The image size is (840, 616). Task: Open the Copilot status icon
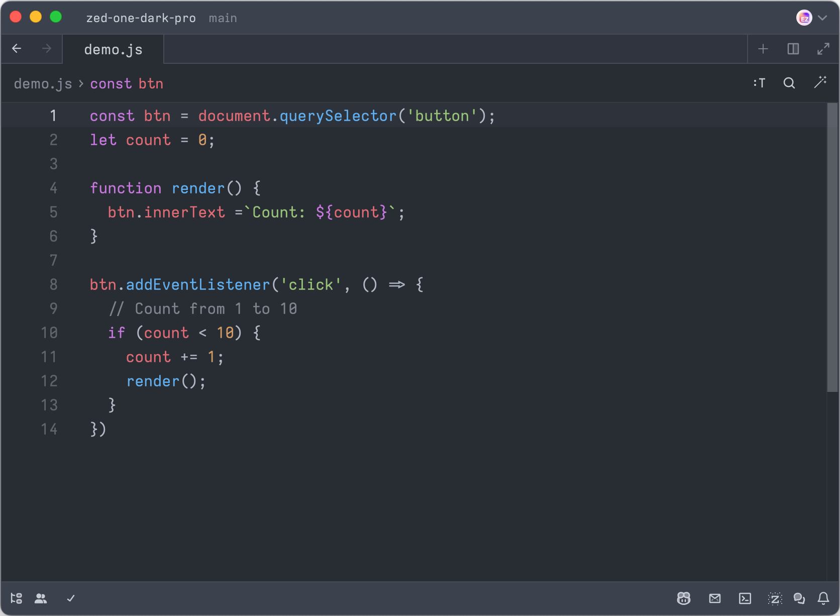point(684,598)
